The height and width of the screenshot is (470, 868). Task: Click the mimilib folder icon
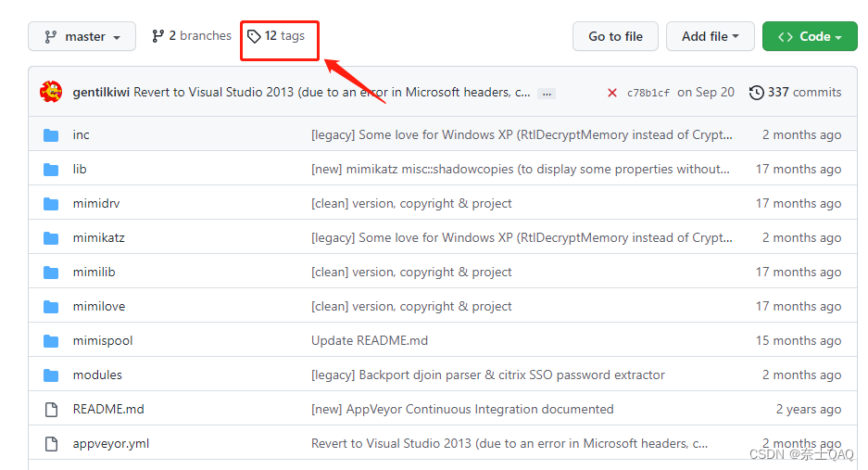point(51,273)
